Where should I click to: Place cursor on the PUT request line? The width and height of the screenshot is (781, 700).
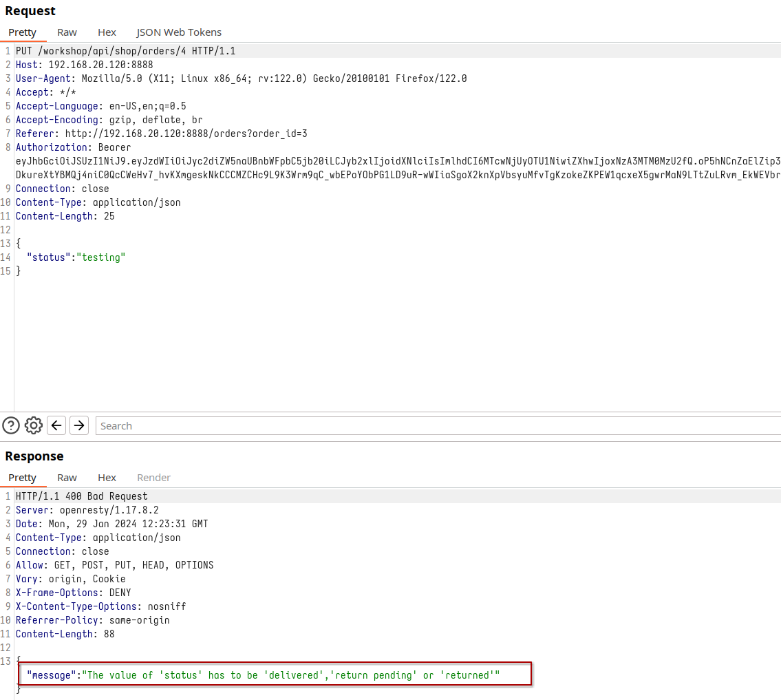(125, 51)
